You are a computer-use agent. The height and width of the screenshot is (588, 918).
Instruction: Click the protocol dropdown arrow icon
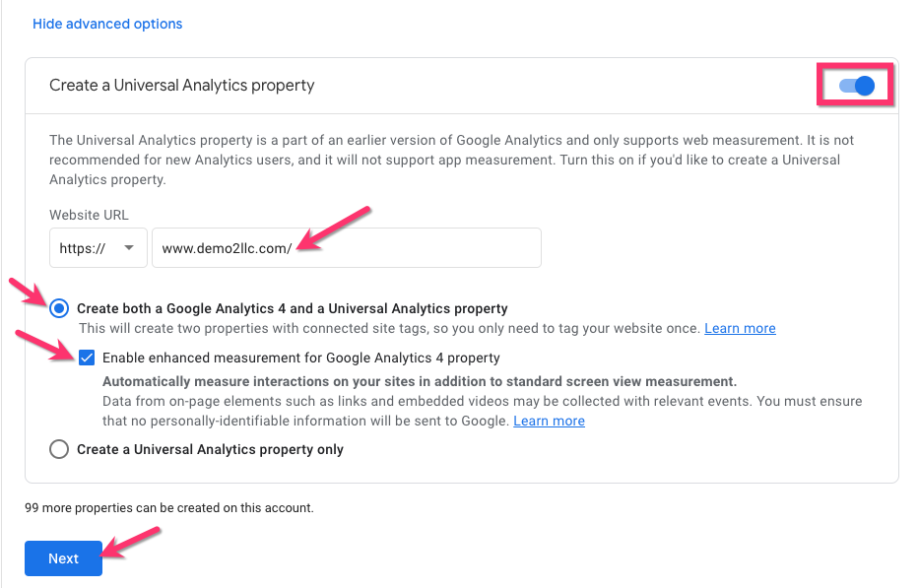coord(128,249)
